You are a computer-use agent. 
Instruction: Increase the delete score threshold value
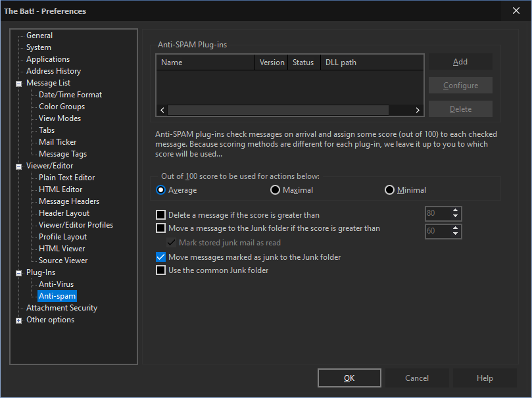(455, 211)
